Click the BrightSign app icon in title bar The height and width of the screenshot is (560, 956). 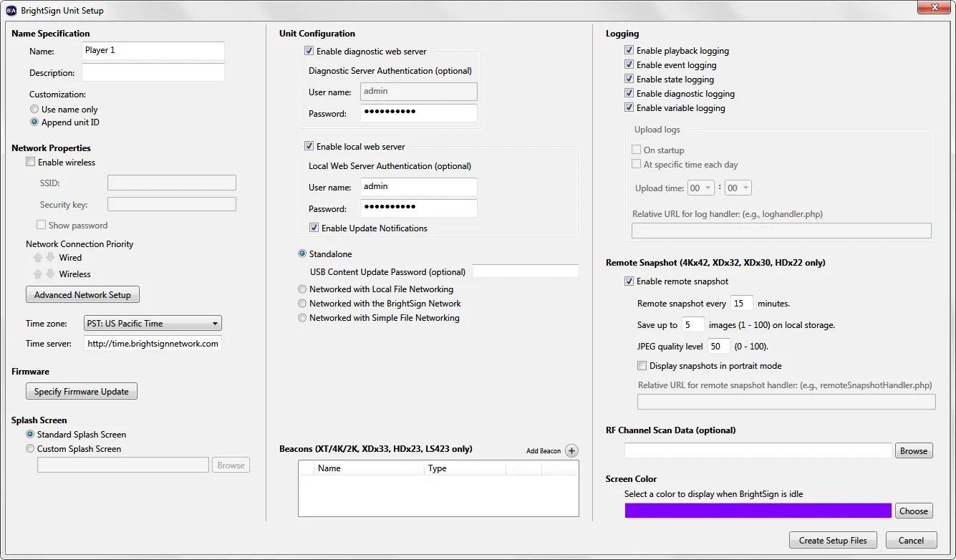coord(11,11)
